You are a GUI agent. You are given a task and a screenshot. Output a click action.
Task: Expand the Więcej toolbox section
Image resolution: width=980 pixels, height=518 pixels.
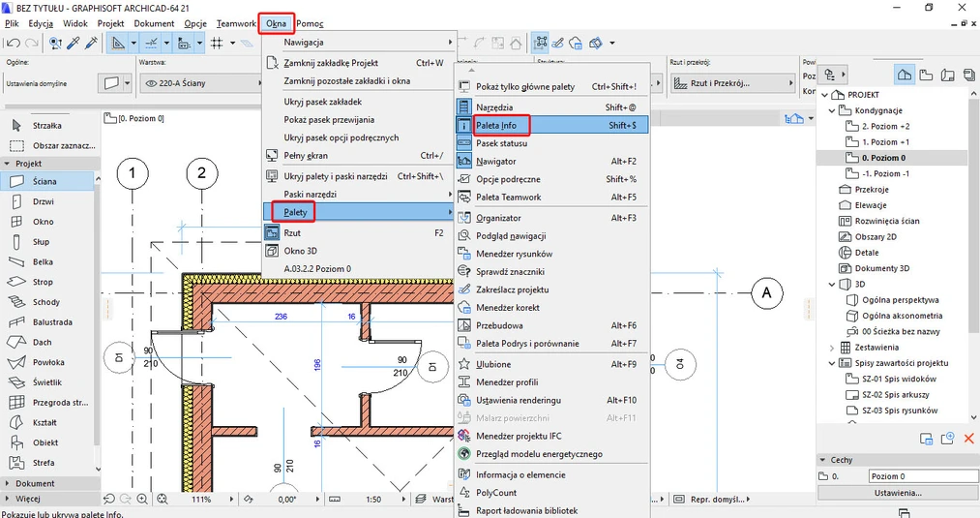click(x=7, y=499)
